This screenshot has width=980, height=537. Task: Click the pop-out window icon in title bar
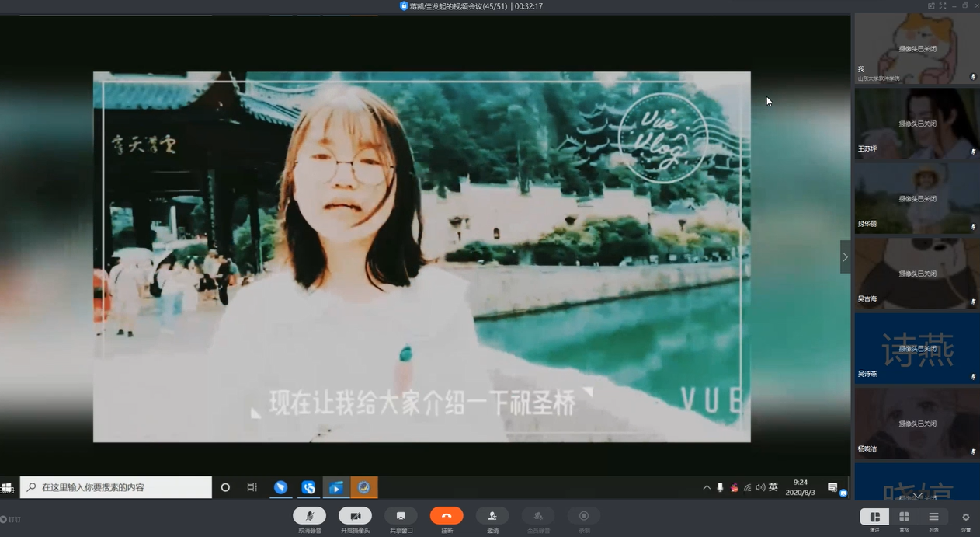click(931, 6)
